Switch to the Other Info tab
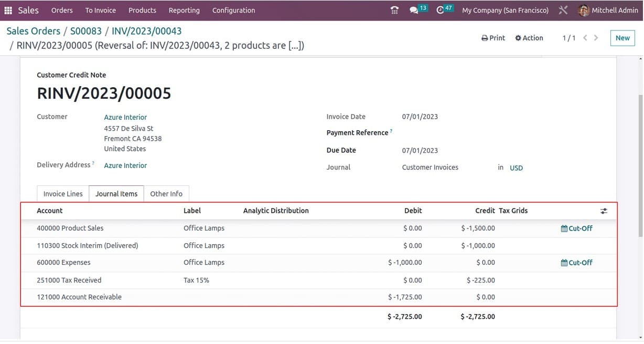 [166, 194]
